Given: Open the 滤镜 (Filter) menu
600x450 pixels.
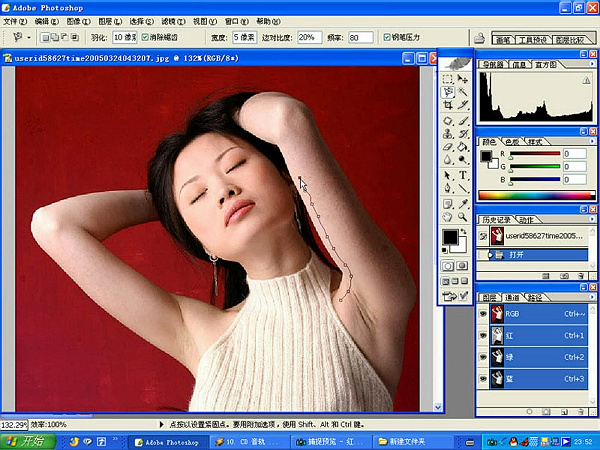Looking at the screenshot, I should tap(173, 21).
